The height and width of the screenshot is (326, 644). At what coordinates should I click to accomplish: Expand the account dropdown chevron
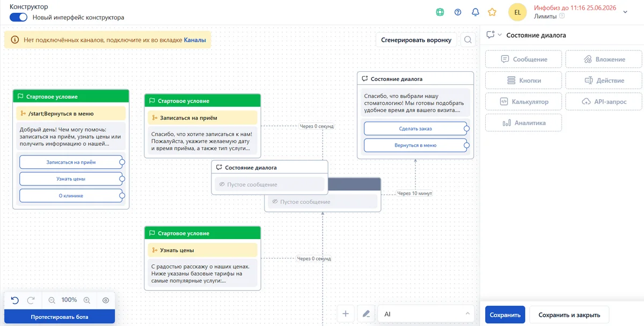(x=625, y=12)
